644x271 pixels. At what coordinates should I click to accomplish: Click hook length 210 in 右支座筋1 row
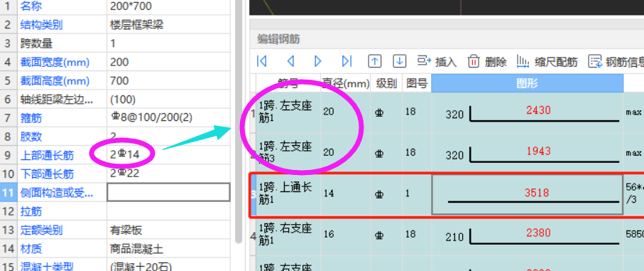point(454,238)
